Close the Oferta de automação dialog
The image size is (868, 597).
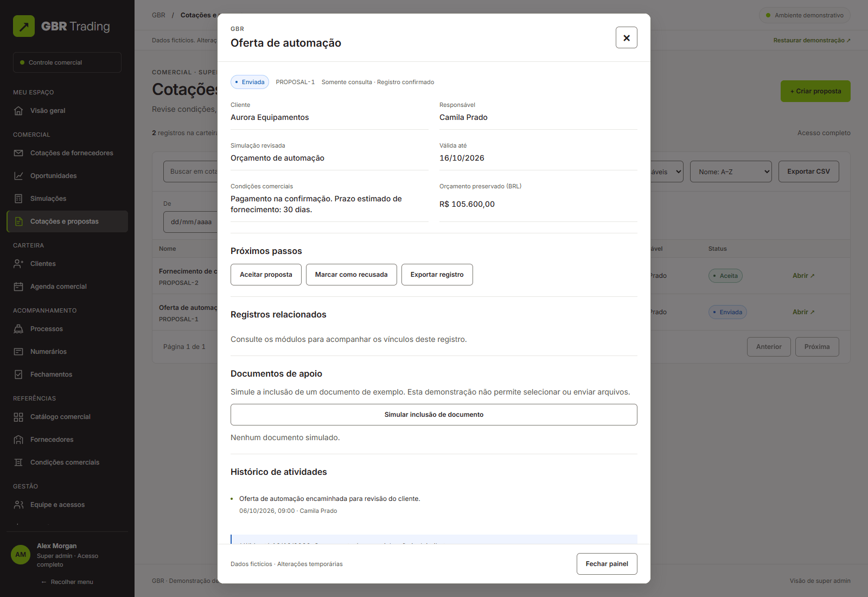click(627, 37)
